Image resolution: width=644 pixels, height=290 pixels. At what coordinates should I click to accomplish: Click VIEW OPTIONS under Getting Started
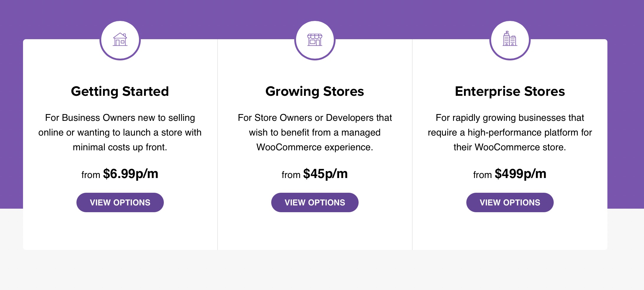pos(120,202)
